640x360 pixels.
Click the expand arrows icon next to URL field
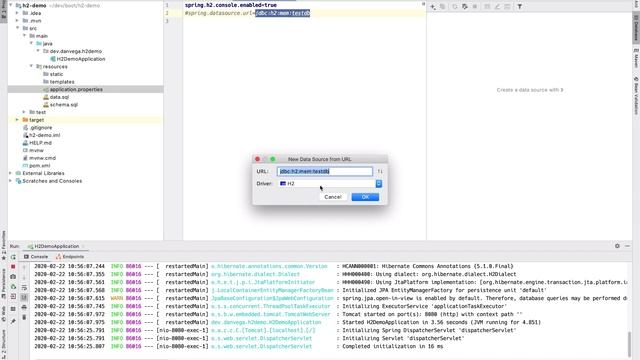click(380, 171)
